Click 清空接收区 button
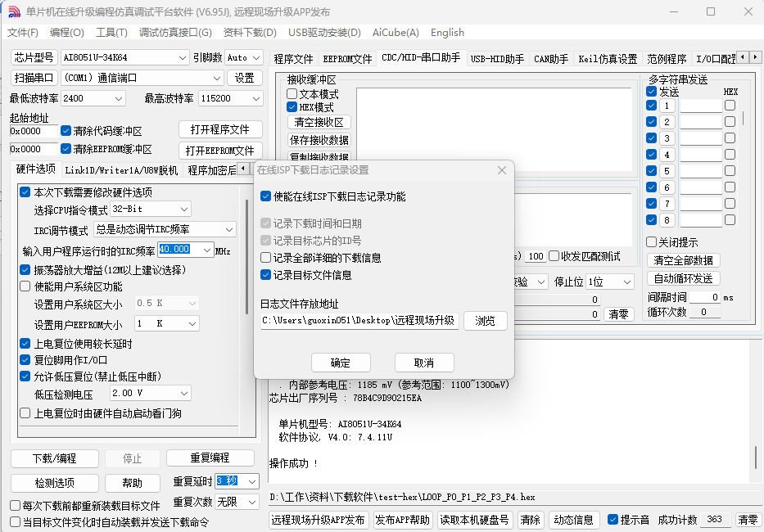This screenshot has height=532, width=764. tap(319, 122)
